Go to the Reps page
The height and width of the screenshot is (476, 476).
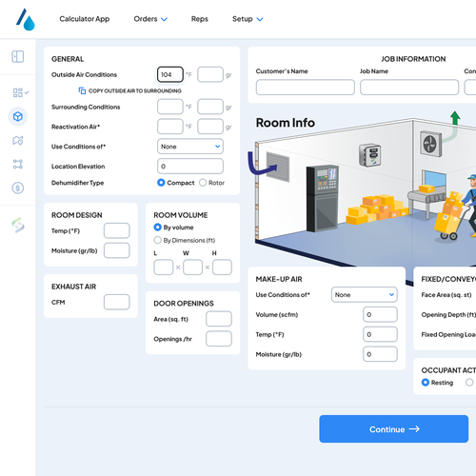coord(200,19)
